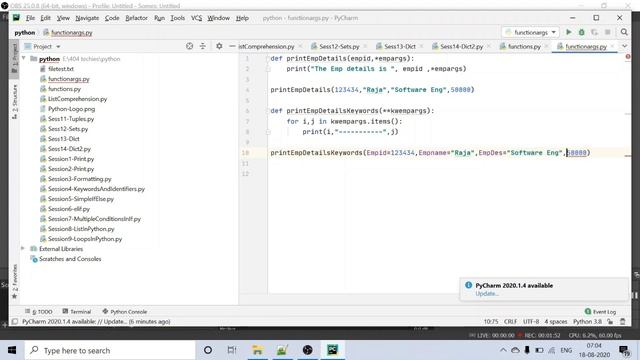Open the Favorites side panel
This screenshot has height=360, width=640.
15,281
